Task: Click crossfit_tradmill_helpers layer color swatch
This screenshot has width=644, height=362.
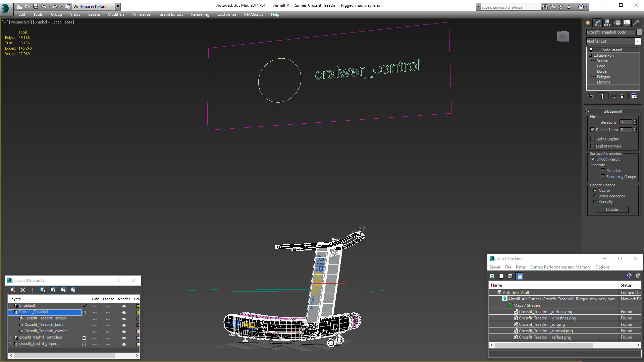Action: click(x=138, y=344)
